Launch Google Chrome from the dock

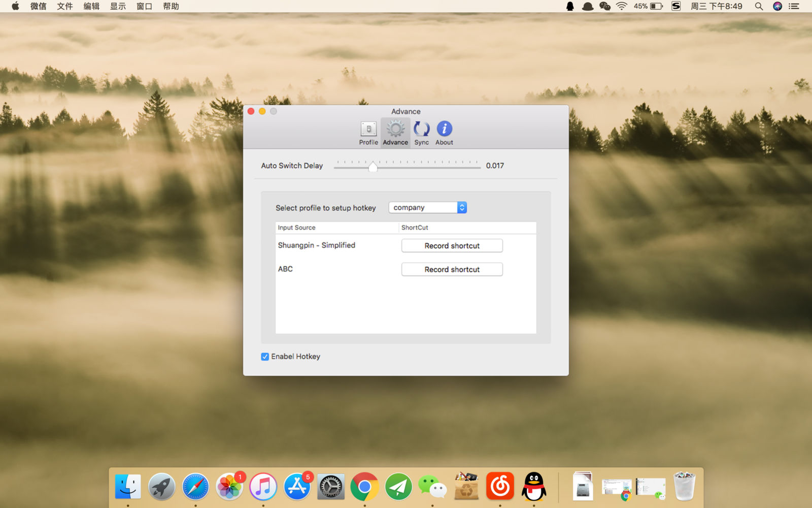point(364,486)
